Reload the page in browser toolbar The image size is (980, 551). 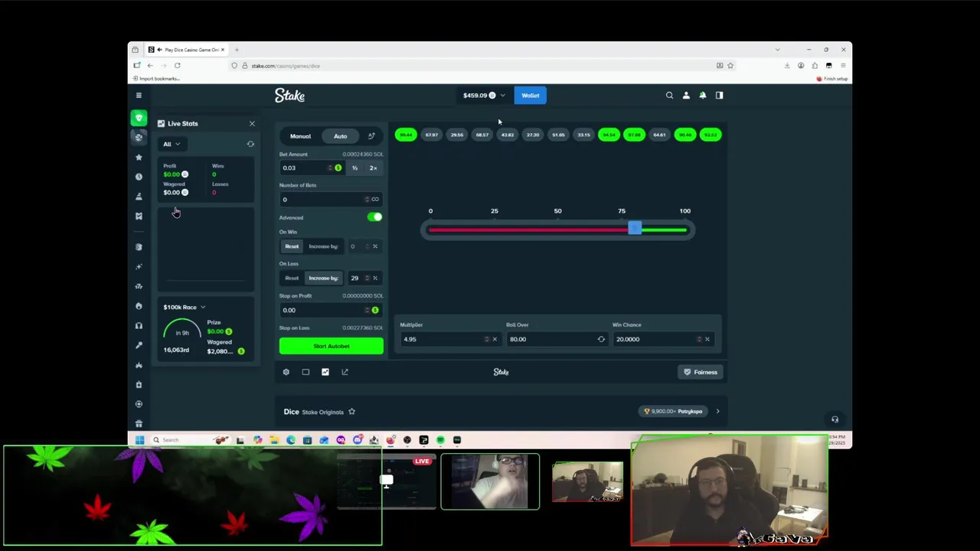point(177,66)
